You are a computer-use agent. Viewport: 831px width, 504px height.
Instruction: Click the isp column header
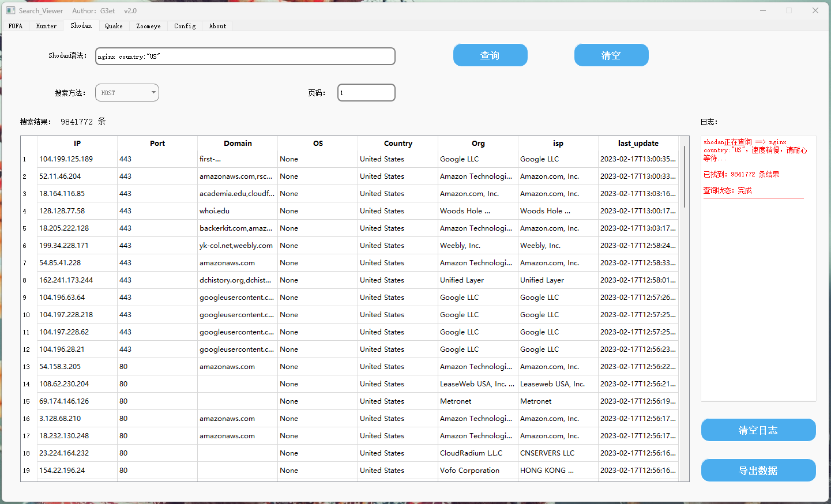coord(558,144)
